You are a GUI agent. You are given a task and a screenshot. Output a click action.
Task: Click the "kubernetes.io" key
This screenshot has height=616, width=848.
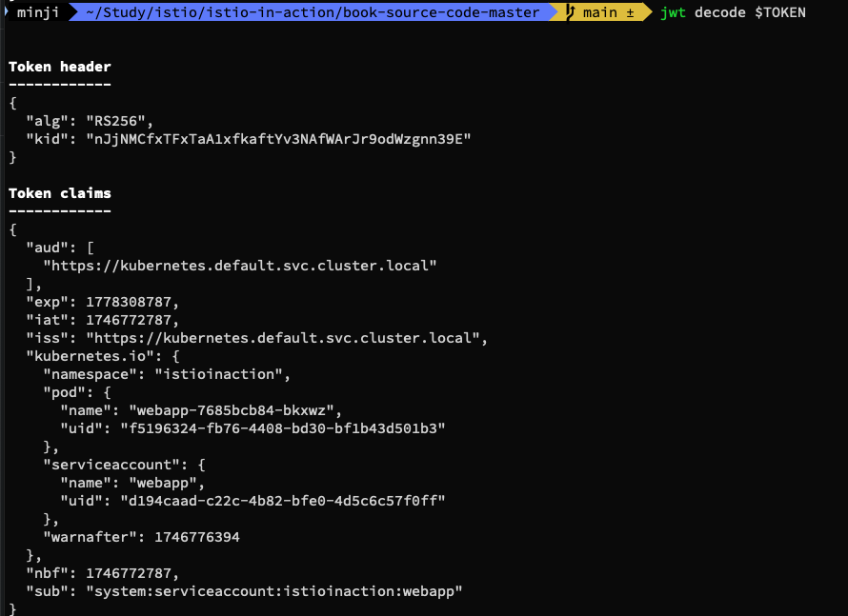click(x=90, y=356)
